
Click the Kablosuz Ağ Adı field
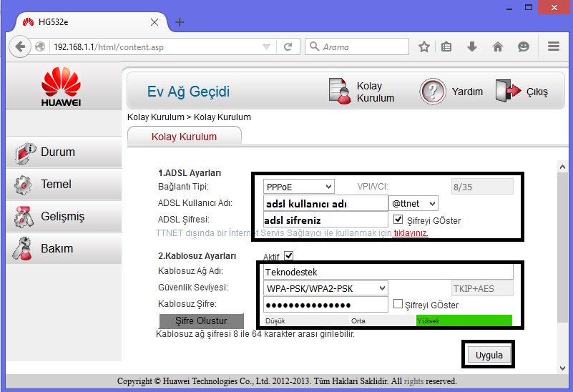pos(388,272)
